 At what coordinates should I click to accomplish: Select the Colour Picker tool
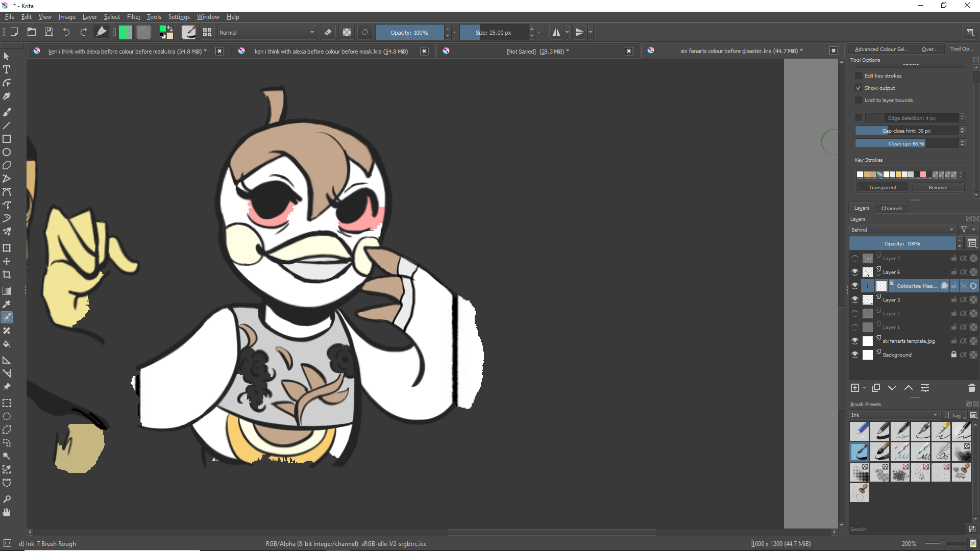[7, 304]
